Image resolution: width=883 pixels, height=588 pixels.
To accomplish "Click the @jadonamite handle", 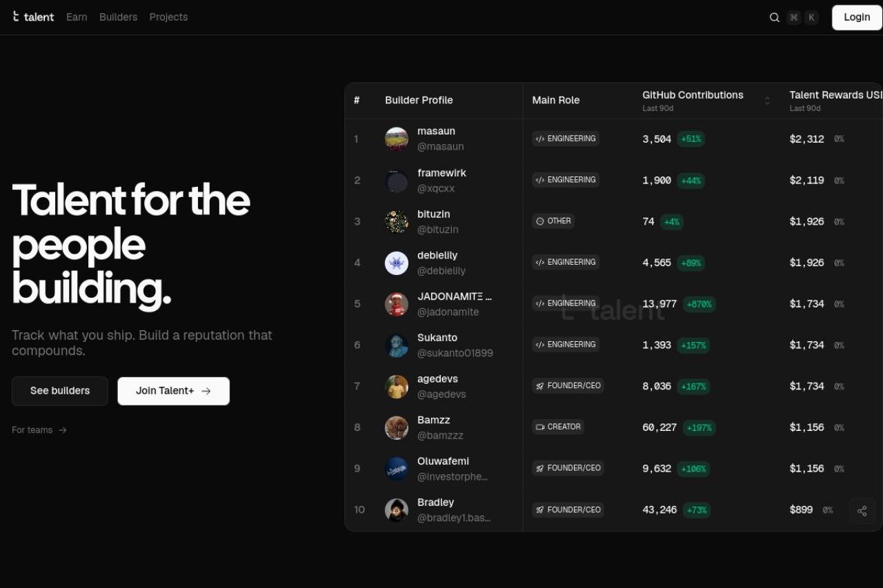I will (448, 312).
